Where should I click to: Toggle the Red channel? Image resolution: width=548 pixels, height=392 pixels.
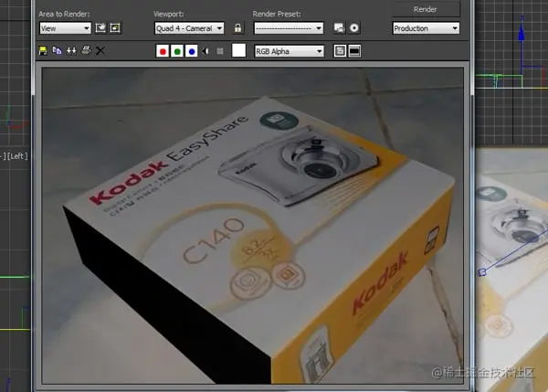pos(163,51)
